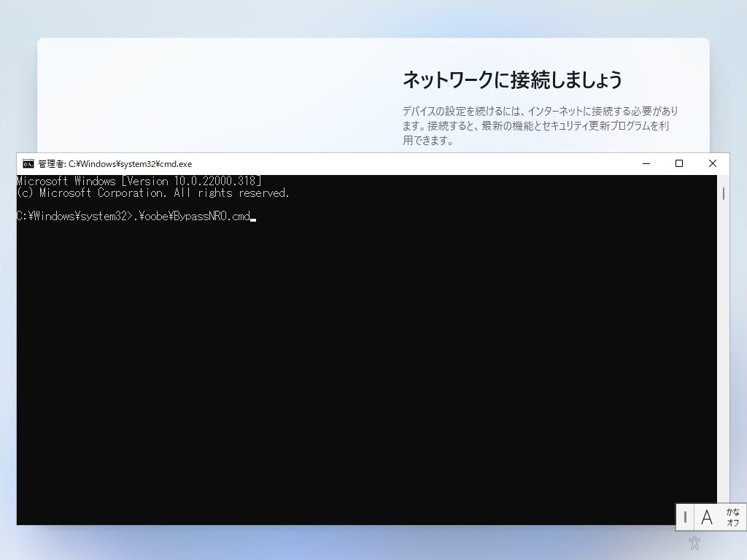Switch IME input mode by clicking the A toggle
The width and height of the screenshot is (747, 560).
click(x=707, y=517)
